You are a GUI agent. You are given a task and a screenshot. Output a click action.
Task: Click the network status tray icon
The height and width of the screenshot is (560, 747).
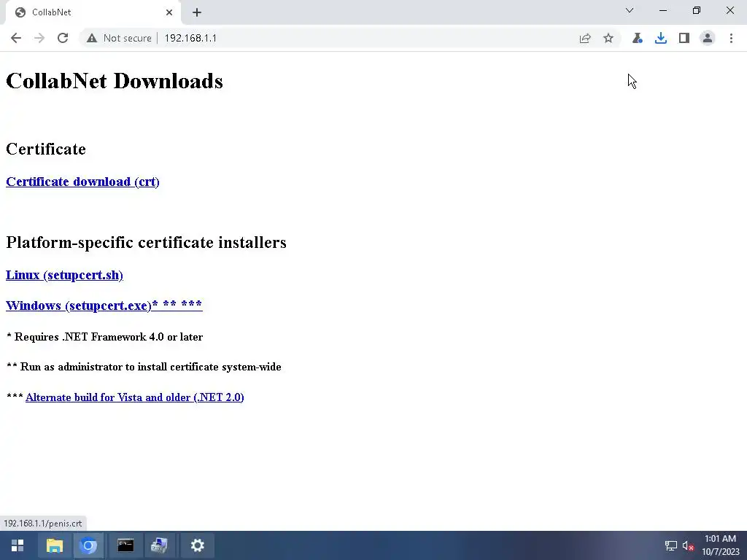[x=671, y=545]
